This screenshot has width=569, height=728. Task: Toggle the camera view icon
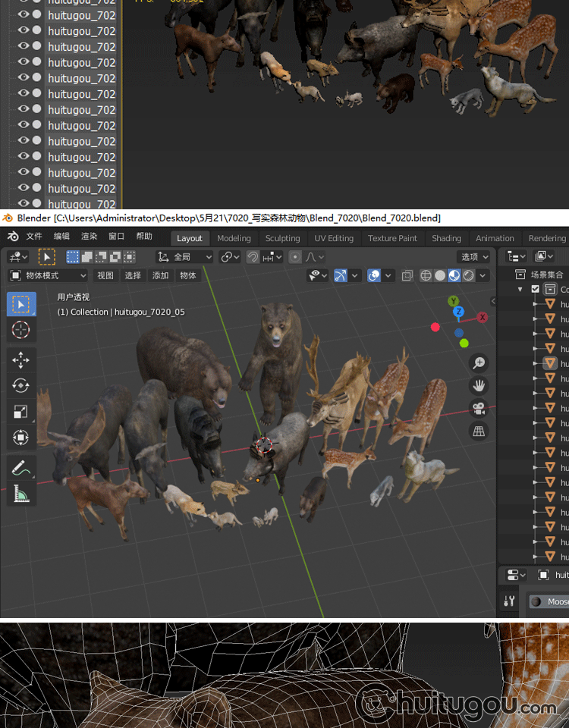point(479,409)
